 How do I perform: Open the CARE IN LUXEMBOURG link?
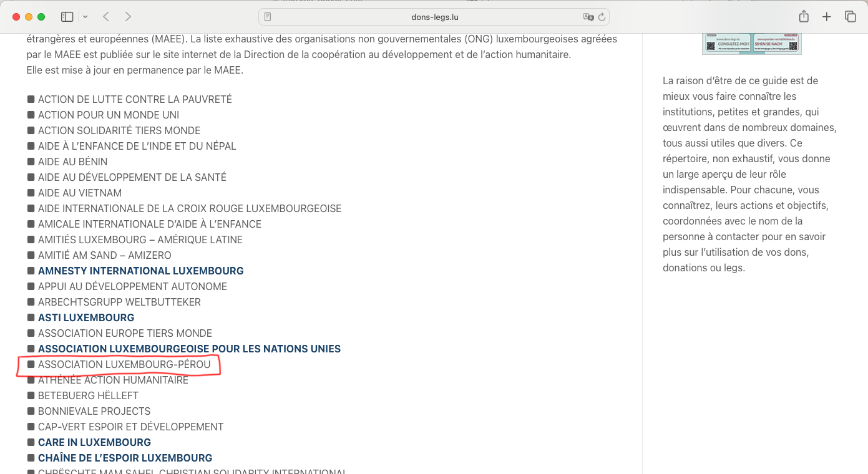coord(94,442)
